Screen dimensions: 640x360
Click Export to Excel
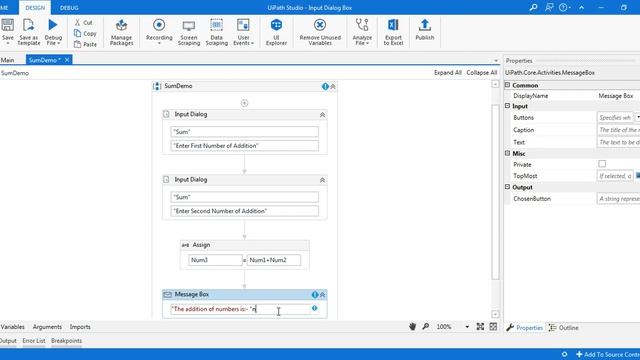point(393,32)
